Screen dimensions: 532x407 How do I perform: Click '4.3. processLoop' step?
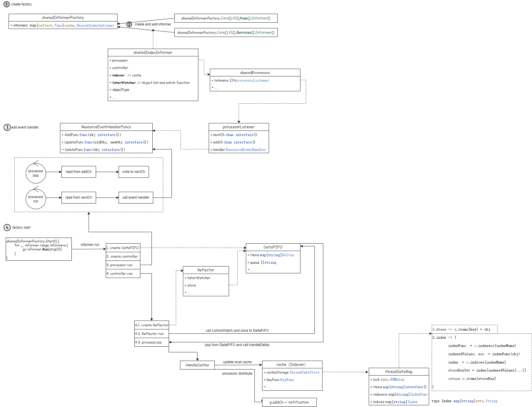click(x=152, y=342)
